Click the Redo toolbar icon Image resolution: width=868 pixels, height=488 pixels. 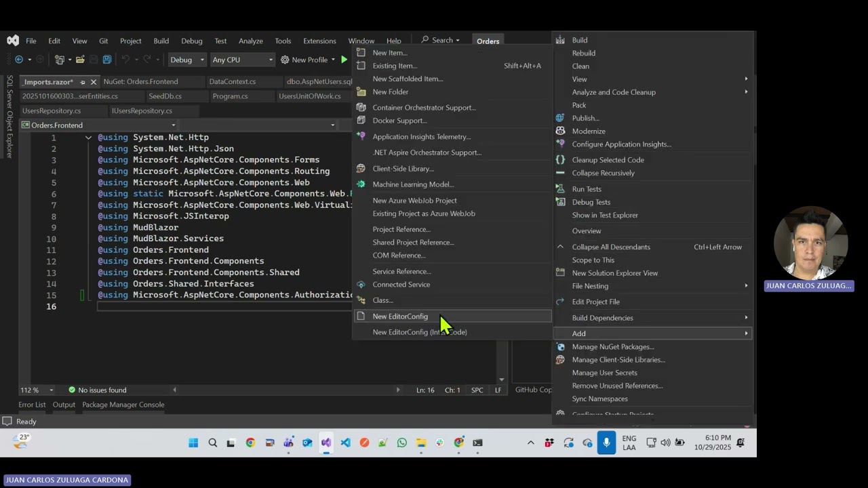147,60
